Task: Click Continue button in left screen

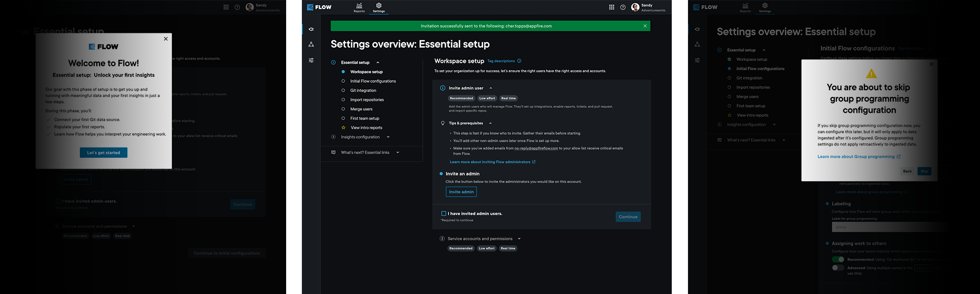Action: click(243, 205)
